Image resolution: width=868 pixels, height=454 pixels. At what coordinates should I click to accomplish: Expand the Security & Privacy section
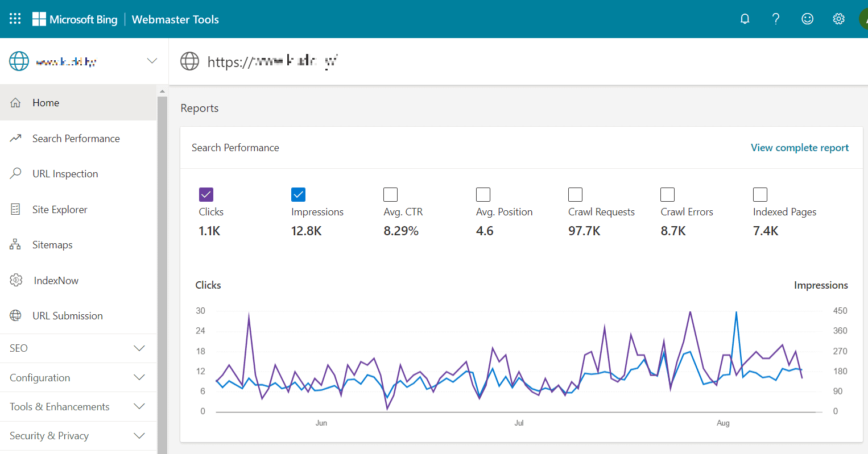pos(139,436)
